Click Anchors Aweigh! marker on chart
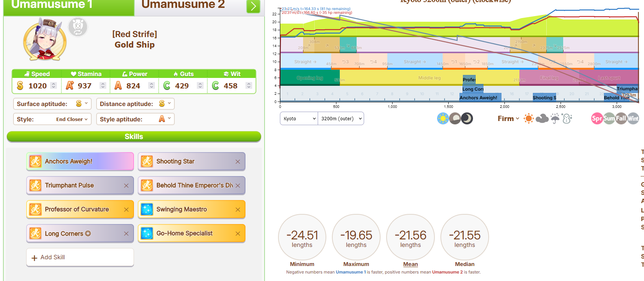The height and width of the screenshot is (281, 644). (x=480, y=97)
